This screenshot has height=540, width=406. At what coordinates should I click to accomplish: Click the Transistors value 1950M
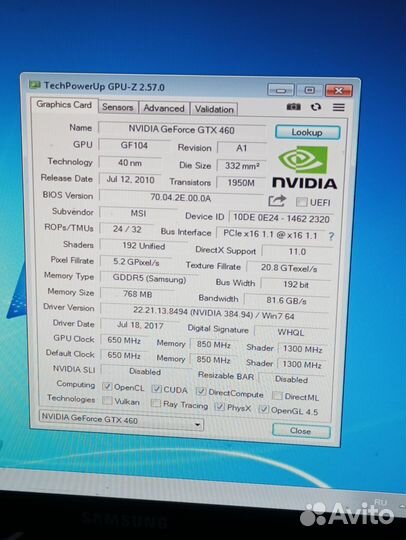[241, 183]
